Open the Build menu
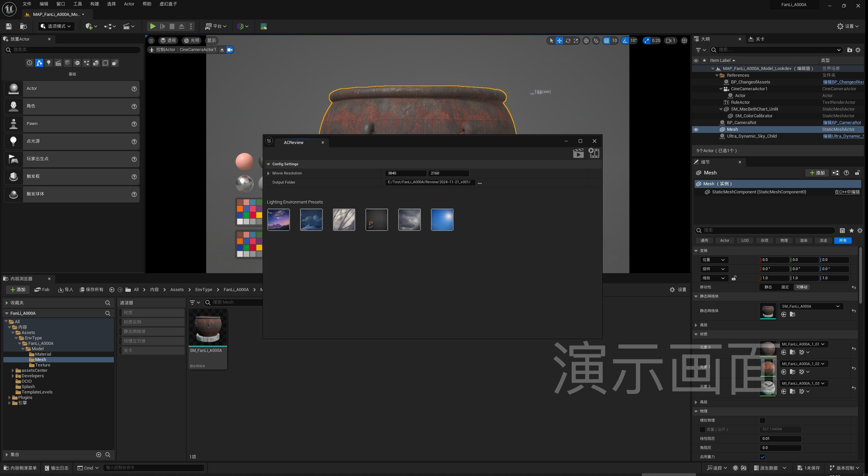 95,4
